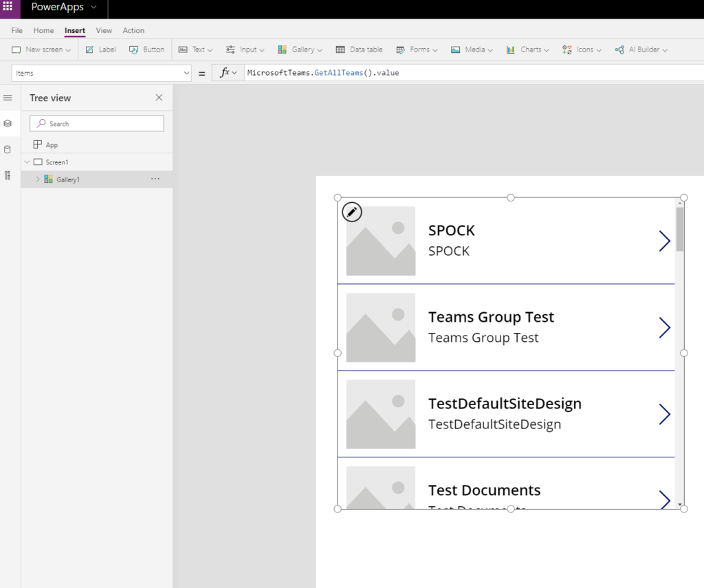Toggle the hamburger menu in left rail
The height and width of the screenshot is (588, 704).
pos(8,98)
